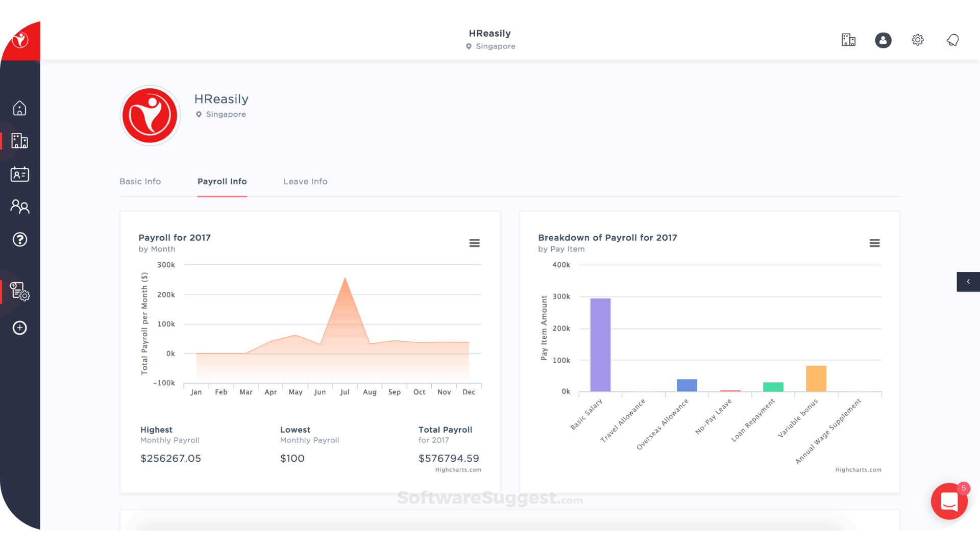Image resolution: width=980 pixels, height=551 pixels.
Task: Click Breakdown of Payroll for 2017 title
Action: click(607, 238)
